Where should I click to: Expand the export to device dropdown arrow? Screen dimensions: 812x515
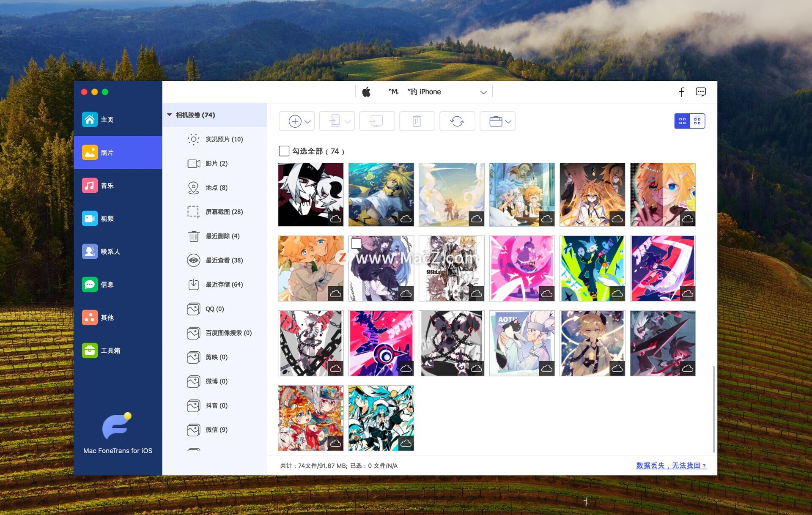tap(348, 122)
